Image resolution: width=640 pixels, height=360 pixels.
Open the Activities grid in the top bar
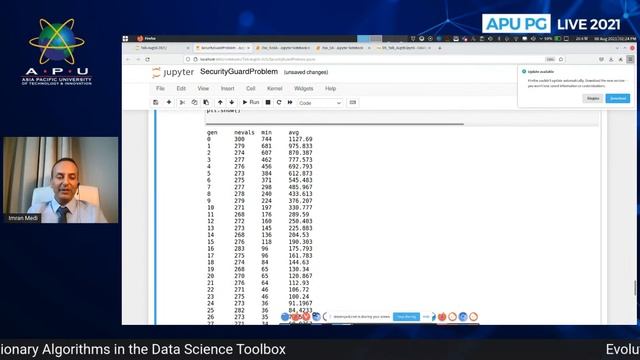point(125,39)
